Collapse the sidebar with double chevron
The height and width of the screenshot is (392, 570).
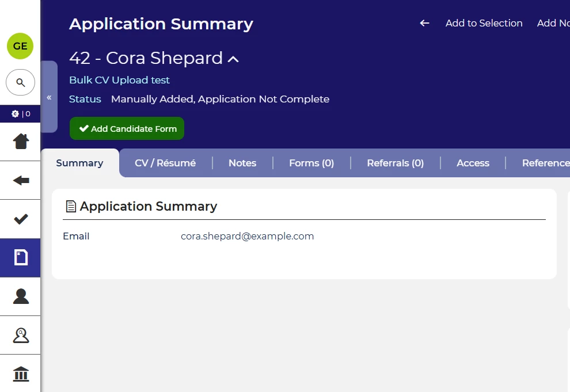point(49,97)
